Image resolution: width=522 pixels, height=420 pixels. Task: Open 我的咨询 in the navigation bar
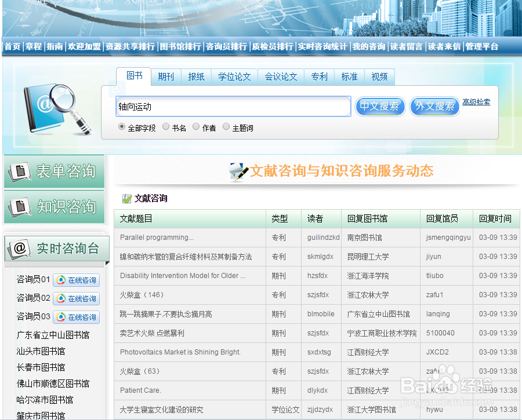369,46
